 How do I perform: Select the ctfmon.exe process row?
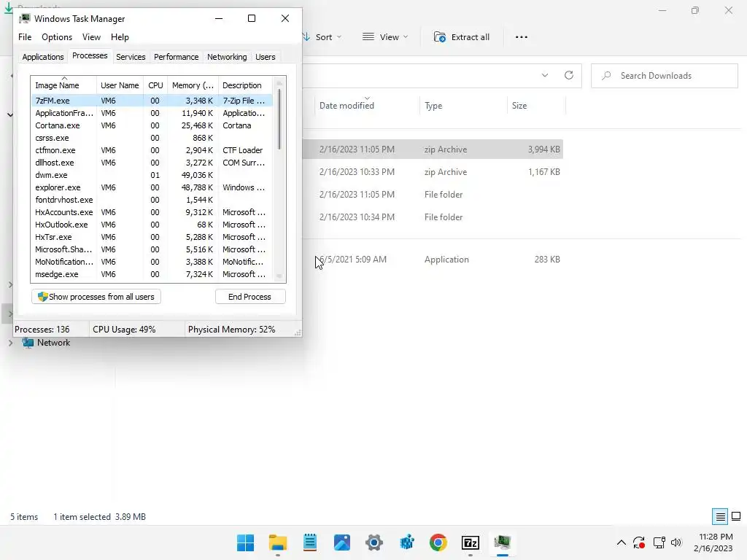(x=152, y=150)
